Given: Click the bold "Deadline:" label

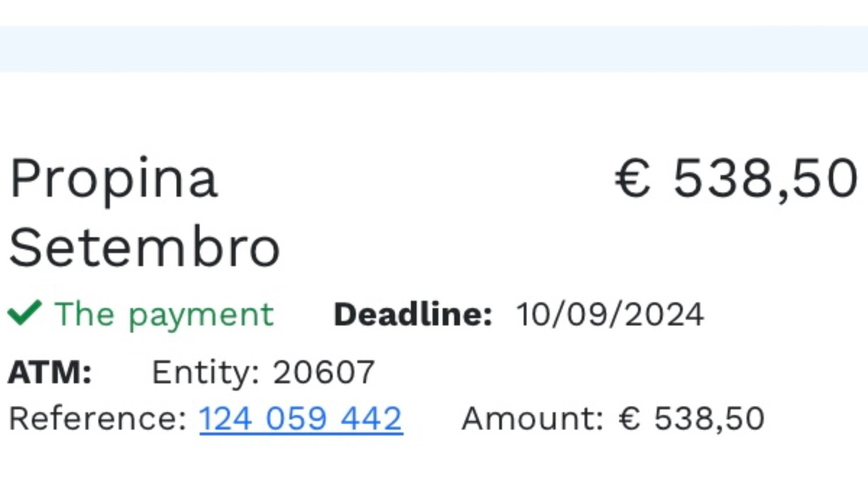Looking at the screenshot, I should pos(413,315).
